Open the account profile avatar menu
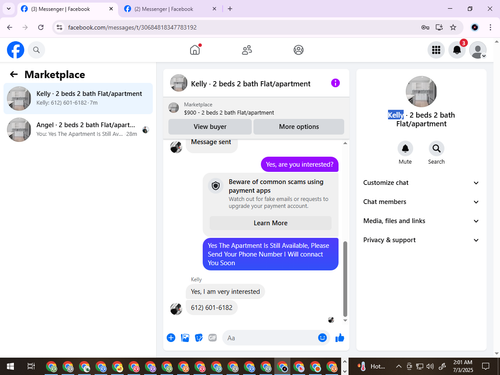 [x=478, y=50]
